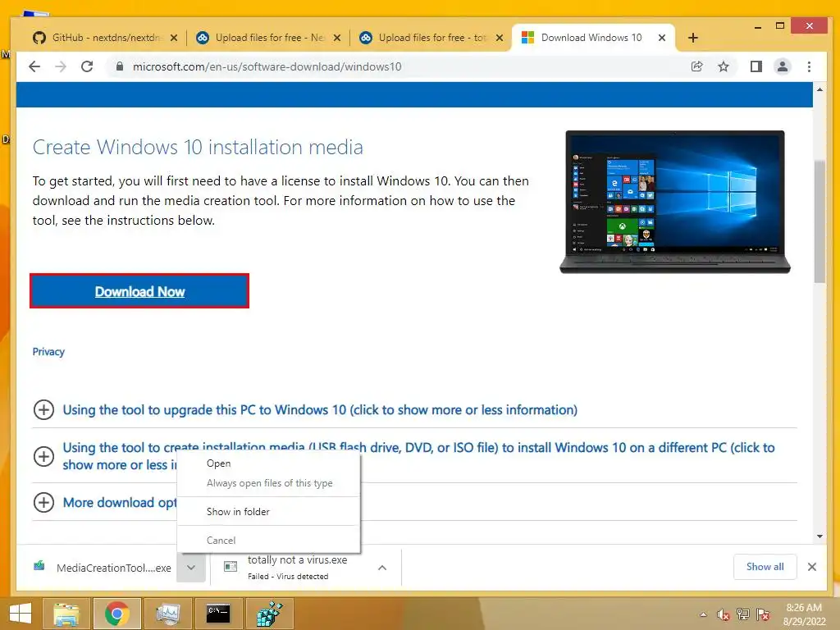
Task: Expand upgrade this PC plus icon
Action: 43,410
